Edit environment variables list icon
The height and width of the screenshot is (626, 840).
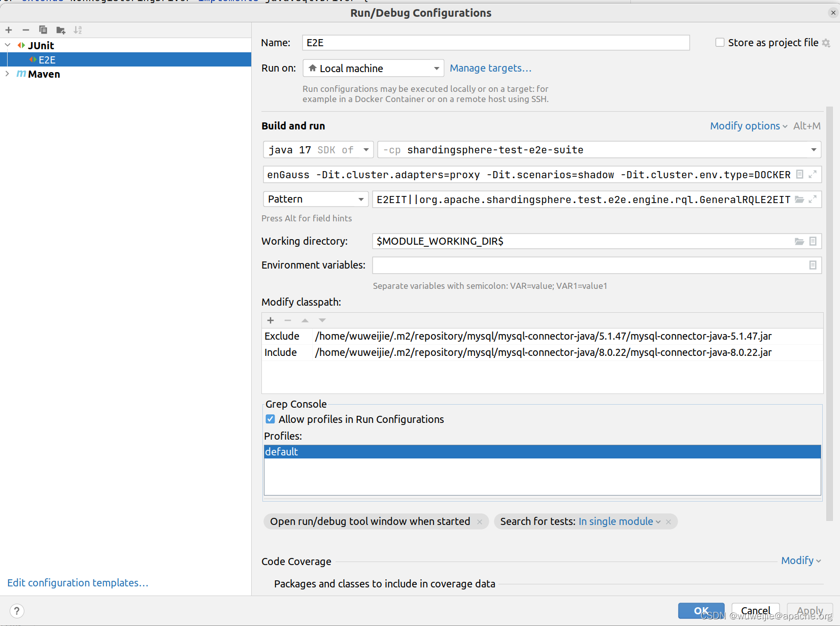813,265
